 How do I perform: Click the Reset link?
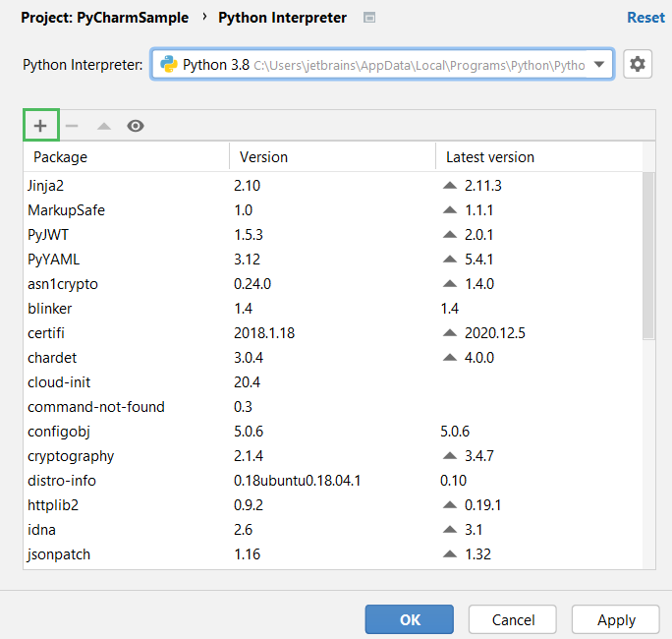[x=645, y=18]
